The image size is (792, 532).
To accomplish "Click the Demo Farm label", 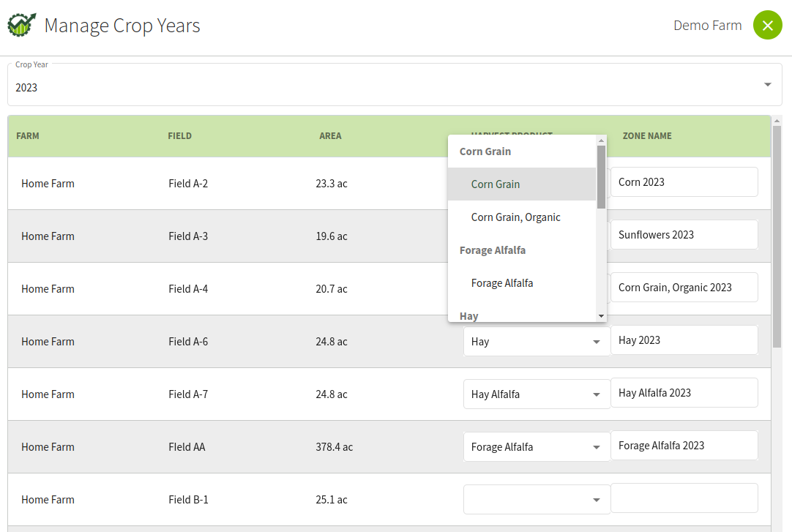I will click(x=708, y=25).
